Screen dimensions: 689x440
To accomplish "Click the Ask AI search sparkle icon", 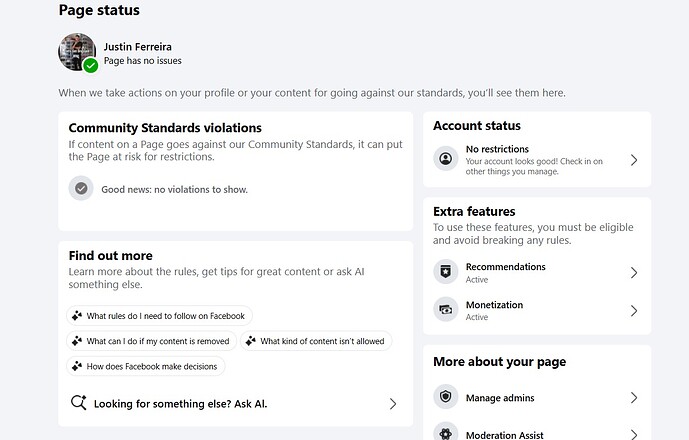I will [x=79, y=403].
